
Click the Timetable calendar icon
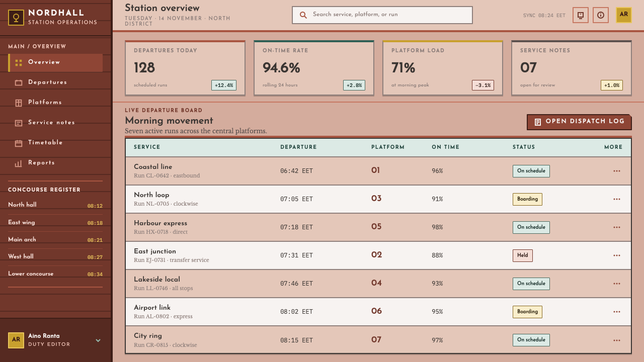pos(19,143)
